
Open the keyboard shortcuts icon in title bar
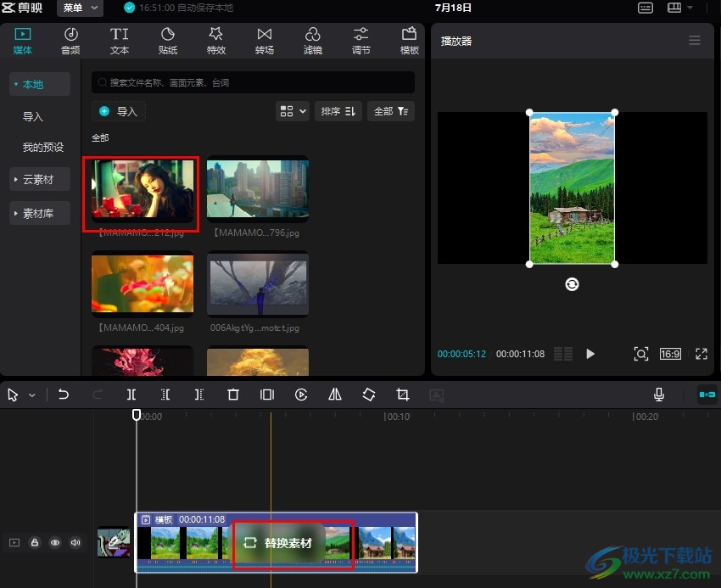[x=646, y=8]
